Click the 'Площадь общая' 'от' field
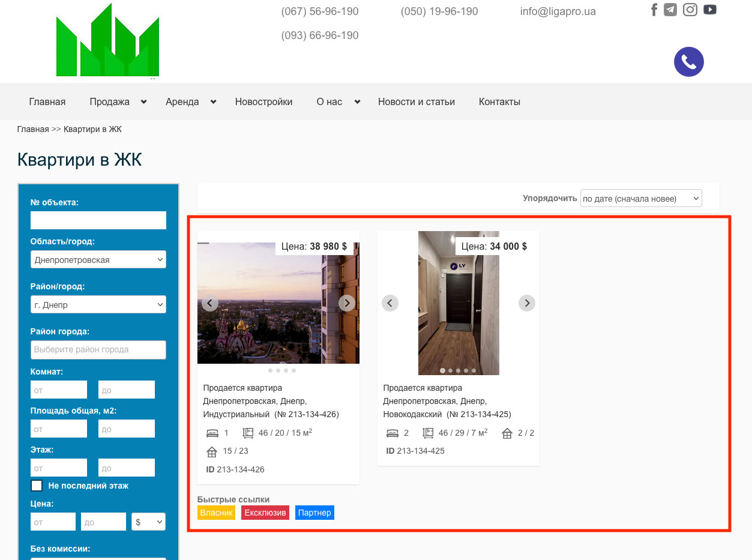 (x=59, y=429)
